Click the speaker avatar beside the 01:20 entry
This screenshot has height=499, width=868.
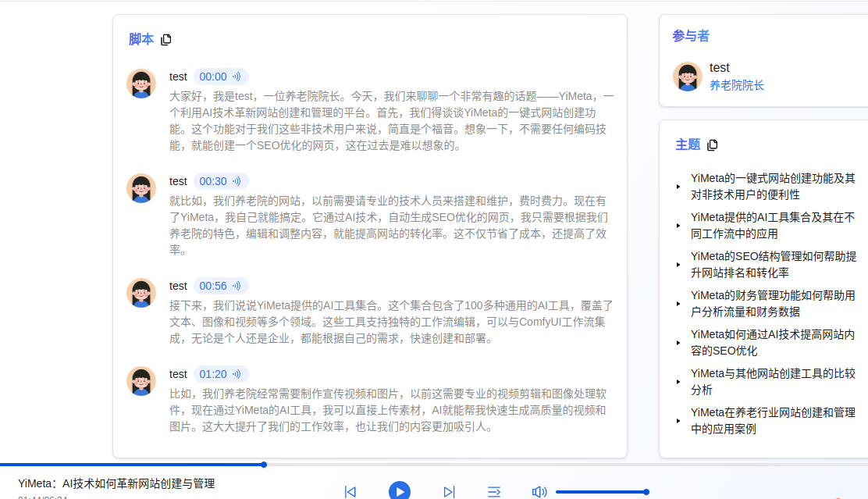pyautogui.click(x=141, y=381)
